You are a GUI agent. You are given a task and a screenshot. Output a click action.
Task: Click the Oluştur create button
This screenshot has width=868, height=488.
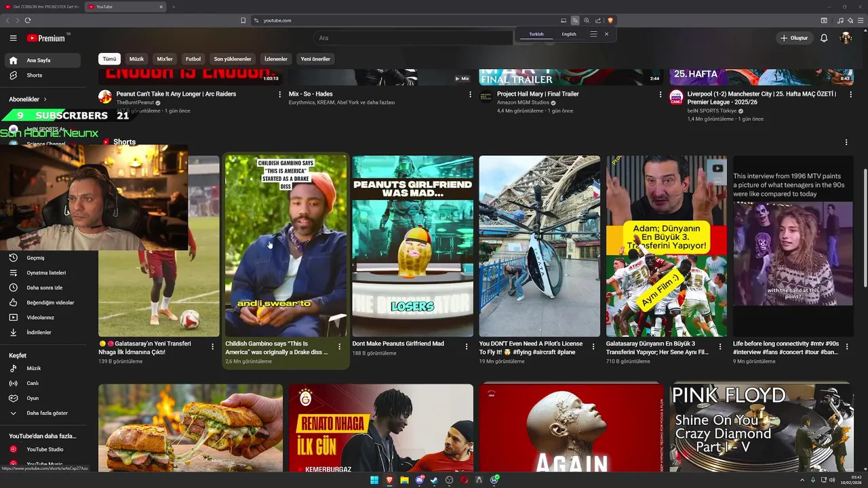pyautogui.click(x=794, y=38)
